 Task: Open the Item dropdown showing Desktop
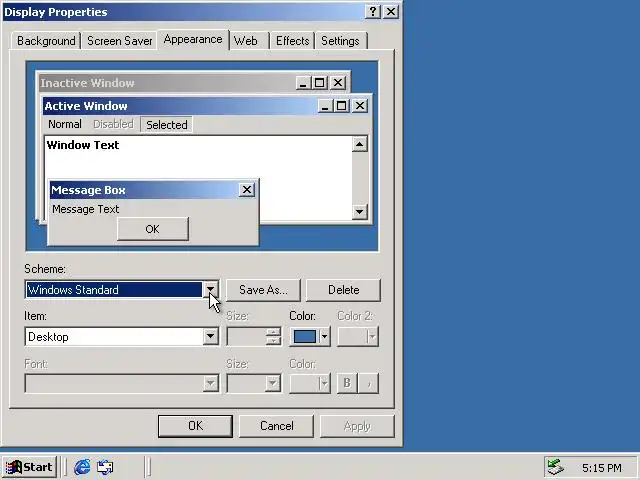tap(122, 337)
